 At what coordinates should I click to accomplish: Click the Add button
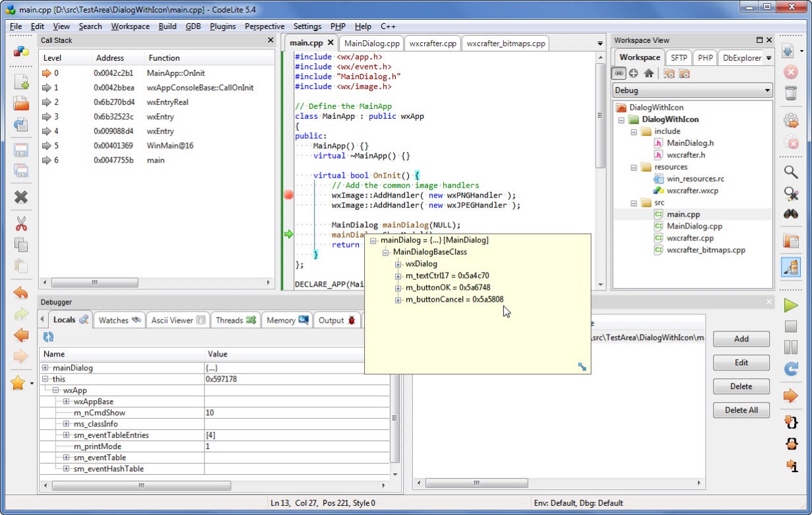pos(741,339)
